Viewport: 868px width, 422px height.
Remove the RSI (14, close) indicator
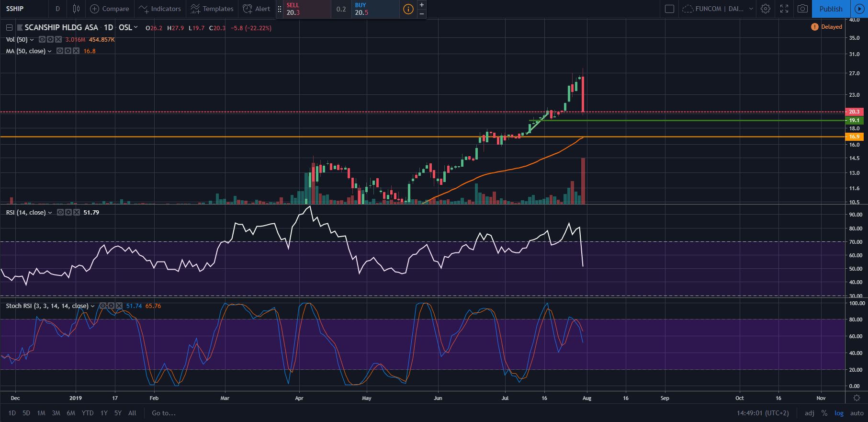coord(77,212)
